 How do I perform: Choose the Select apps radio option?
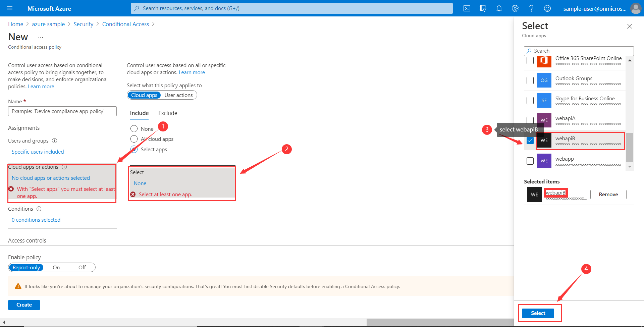point(134,149)
